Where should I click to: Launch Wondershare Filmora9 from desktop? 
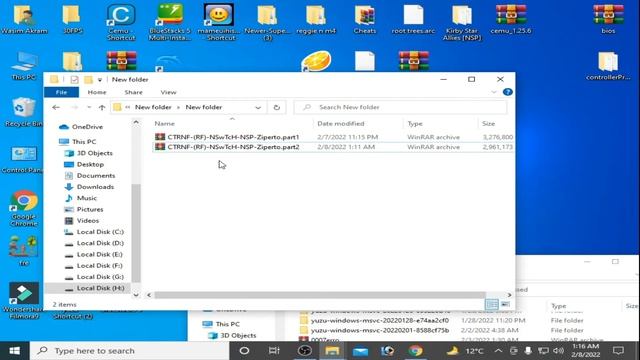point(24,300)
